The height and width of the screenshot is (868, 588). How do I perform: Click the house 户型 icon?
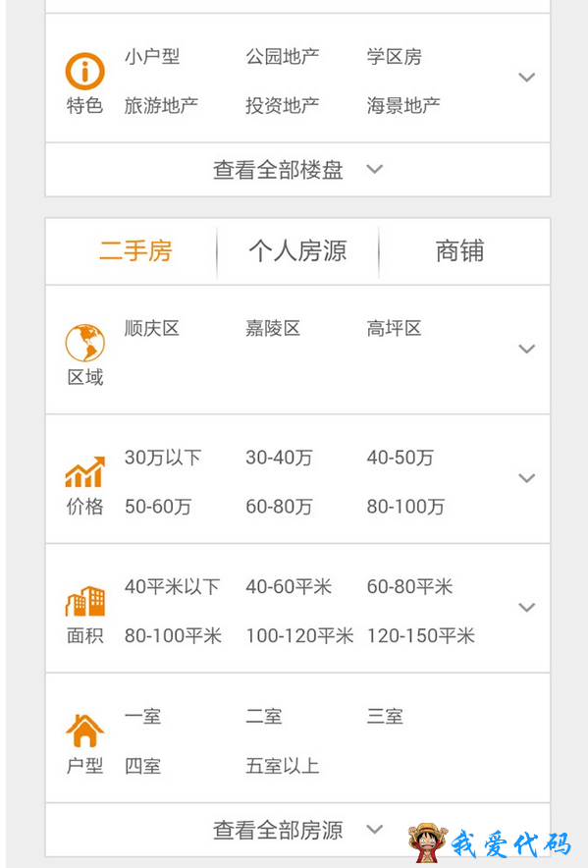coord(84,731)
